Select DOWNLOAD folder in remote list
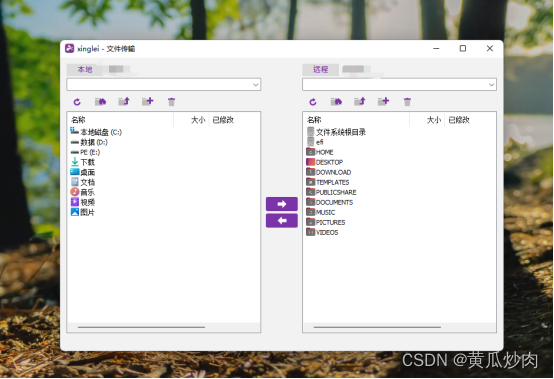Screen dimensions: 554x379 click(x=329, y=172)
